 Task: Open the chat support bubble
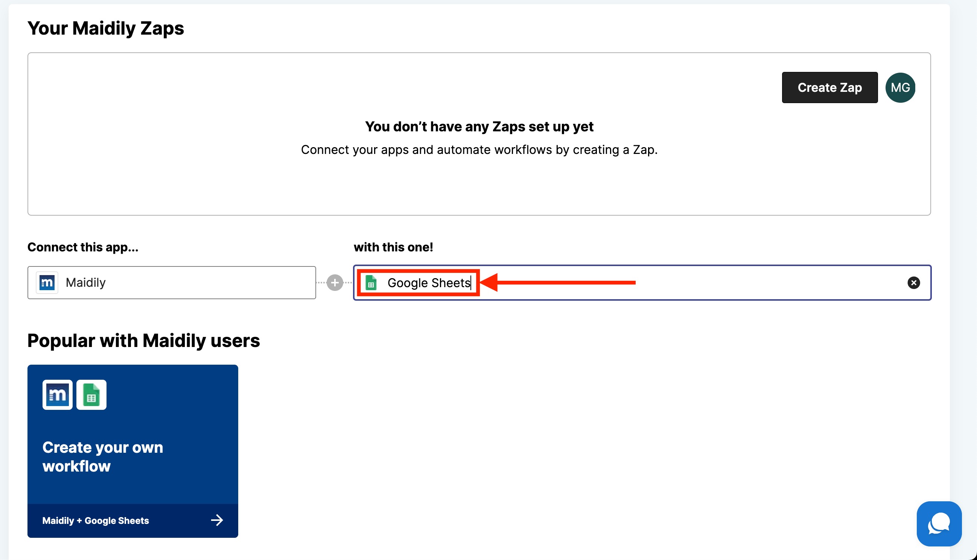pos(939,523)
